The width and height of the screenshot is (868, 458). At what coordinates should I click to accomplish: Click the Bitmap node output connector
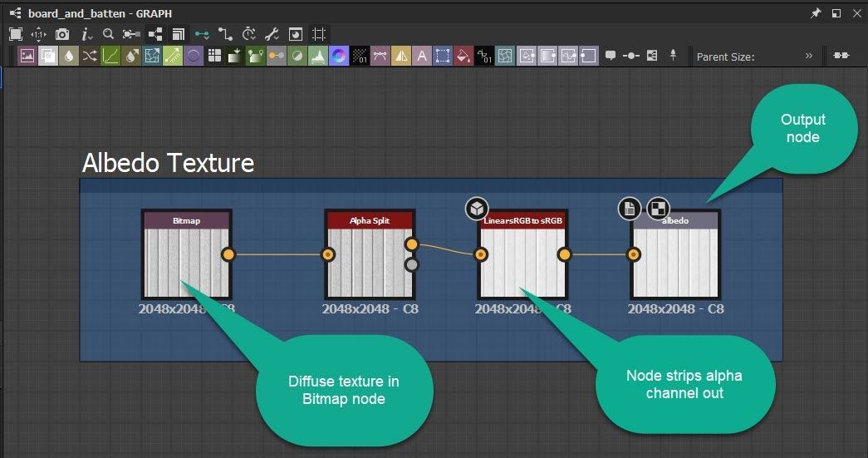point(228,254)
